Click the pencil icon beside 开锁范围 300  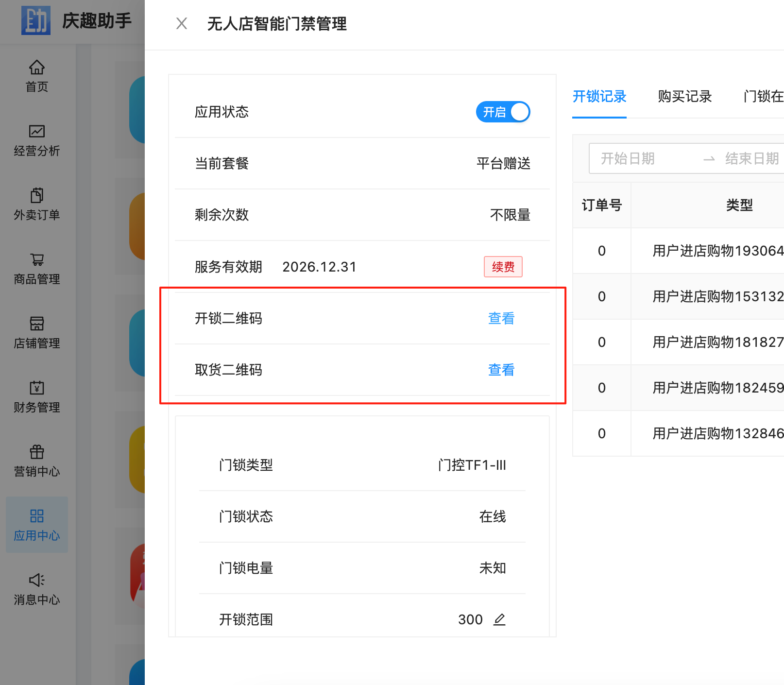point(499,619)
